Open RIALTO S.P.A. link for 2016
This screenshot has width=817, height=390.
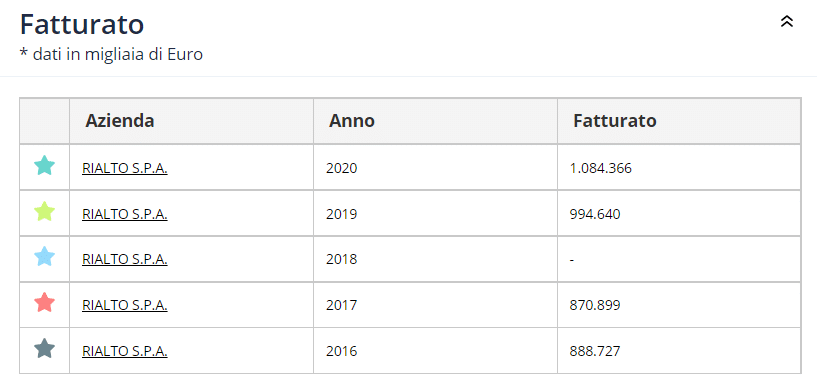point(125,351)
